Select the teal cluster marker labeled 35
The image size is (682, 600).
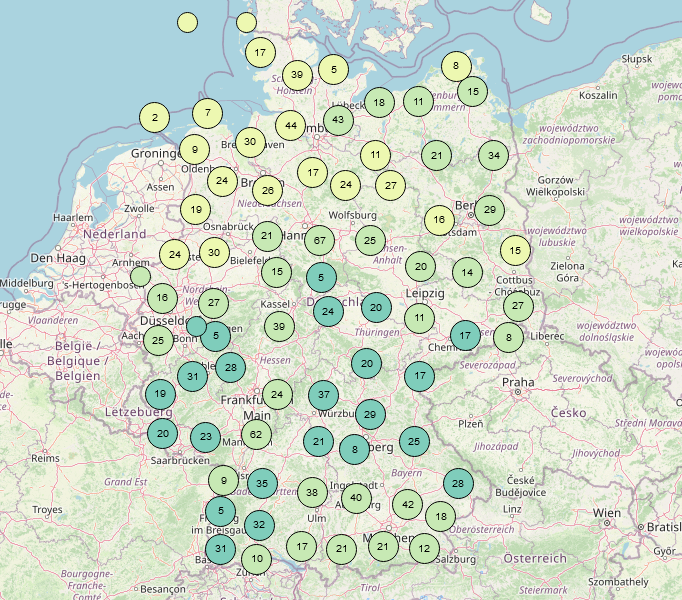coord(262,484)
